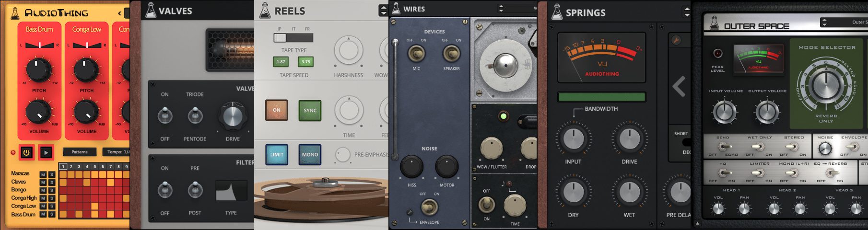Click the small triangle at Outer Space bottom-left
This screenshot has height=230, width=868.
[698, 223]
